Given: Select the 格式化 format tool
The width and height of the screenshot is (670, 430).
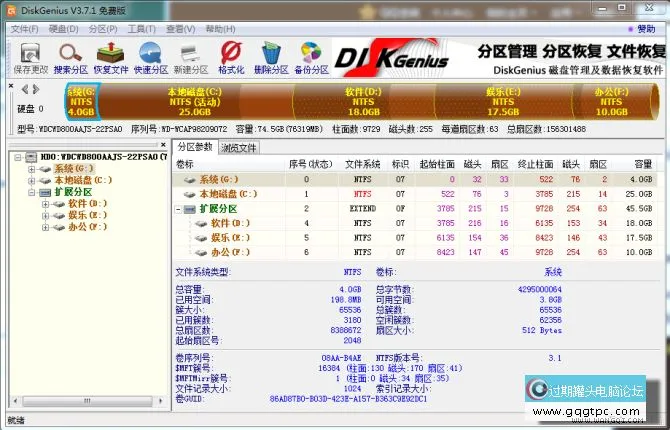Looking at the screenshot, I should pyautogui.click(x=231, y=58).
